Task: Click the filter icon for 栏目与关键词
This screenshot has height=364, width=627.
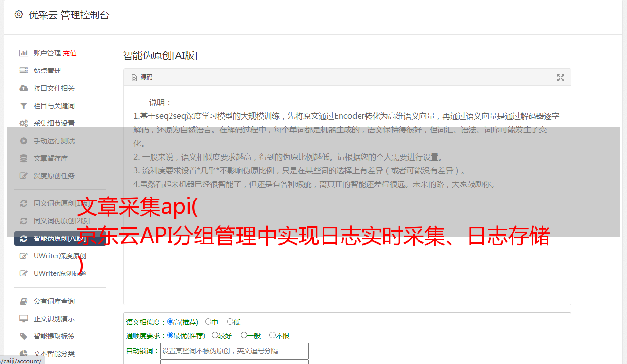Action: pos(23,106)
